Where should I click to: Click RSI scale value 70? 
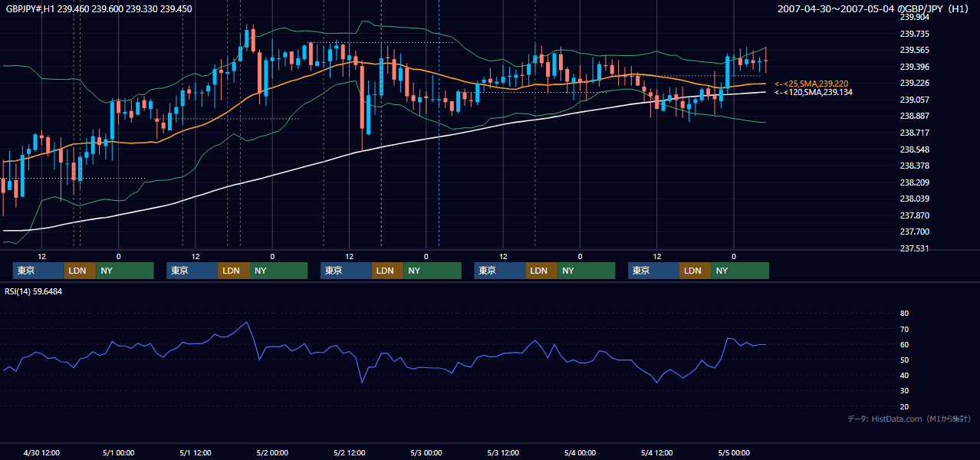click(x=904, y=329)
